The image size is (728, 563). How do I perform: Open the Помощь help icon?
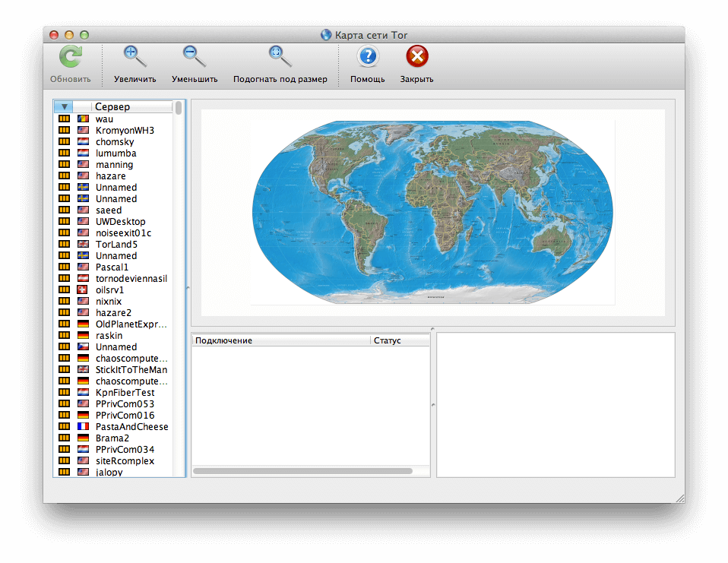click(x=368, y=57)
